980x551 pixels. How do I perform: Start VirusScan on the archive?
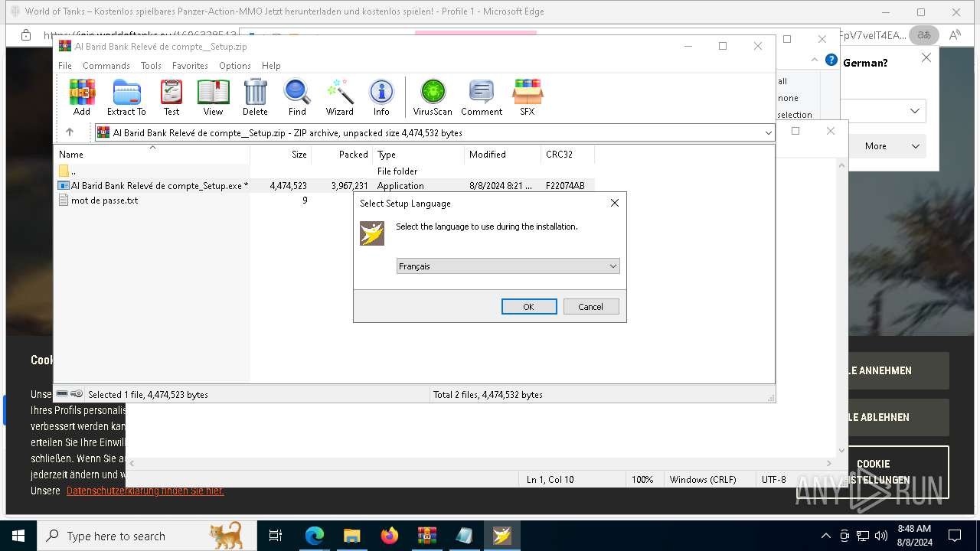coord(433,97)
